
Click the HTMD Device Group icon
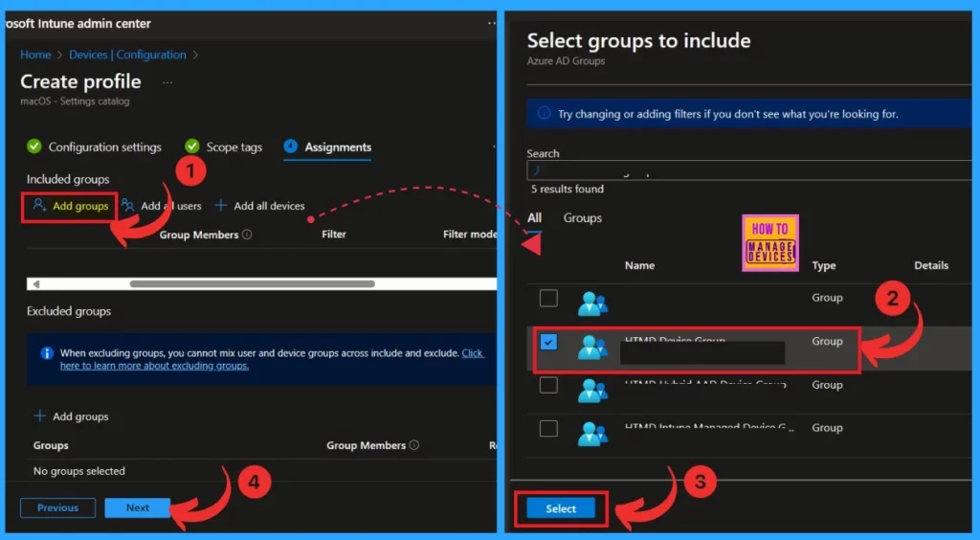591,348
